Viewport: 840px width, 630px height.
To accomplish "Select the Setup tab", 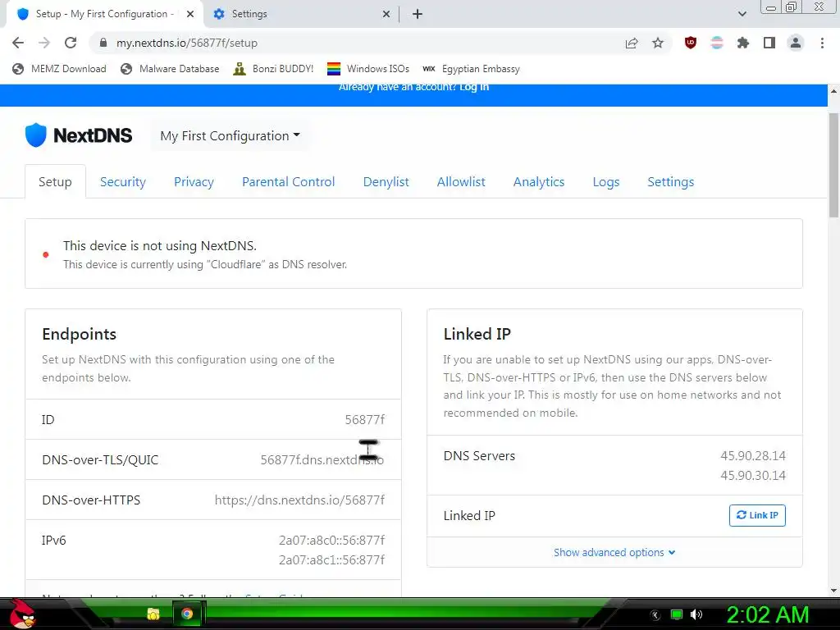I will point(55,181).
